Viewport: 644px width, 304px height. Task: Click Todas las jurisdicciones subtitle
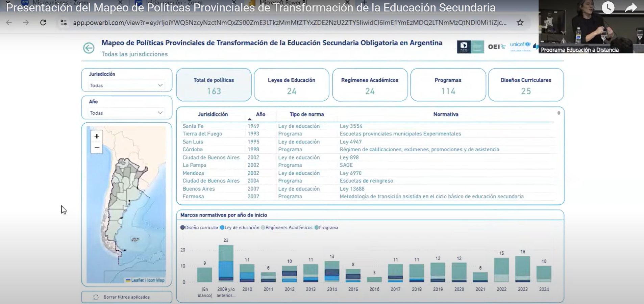134,54
